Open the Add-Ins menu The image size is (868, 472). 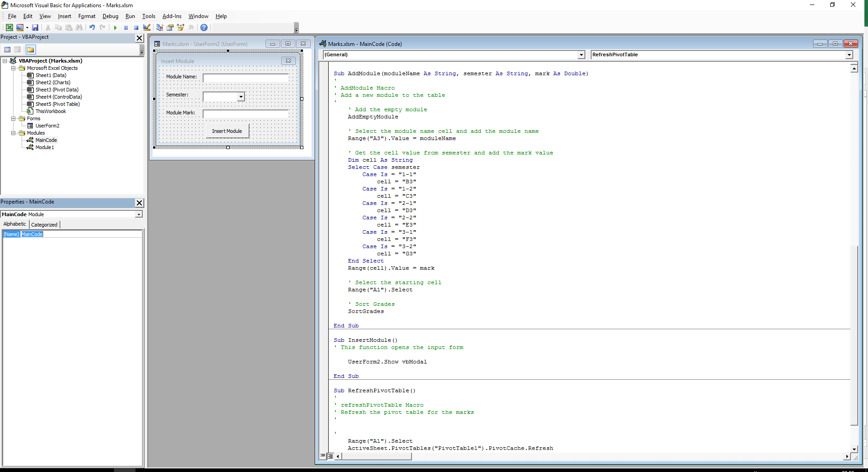(x=172, y=16)
